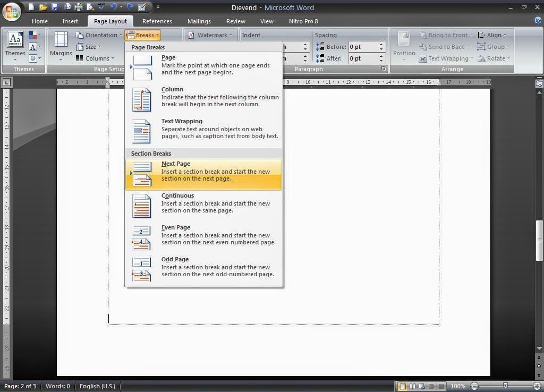The width and height of the screenshot is (544, 392).
Task: Open the Watermark dropdown
Action: click(x=210, y=35)
